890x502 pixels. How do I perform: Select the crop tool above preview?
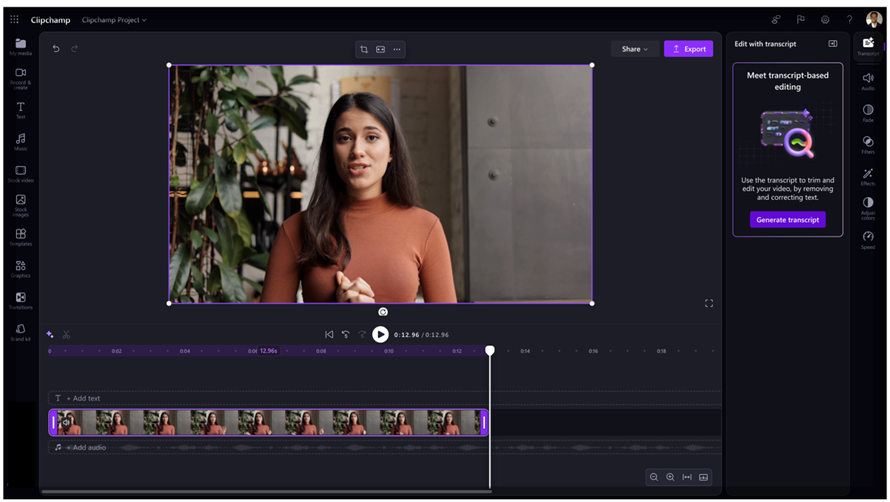[x=364, y=49]
